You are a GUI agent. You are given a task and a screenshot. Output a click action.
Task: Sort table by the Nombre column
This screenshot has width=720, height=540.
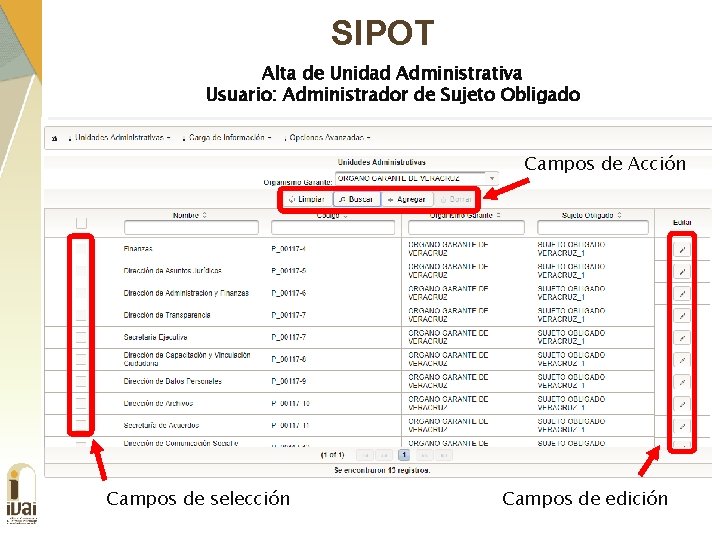(192, 217)
